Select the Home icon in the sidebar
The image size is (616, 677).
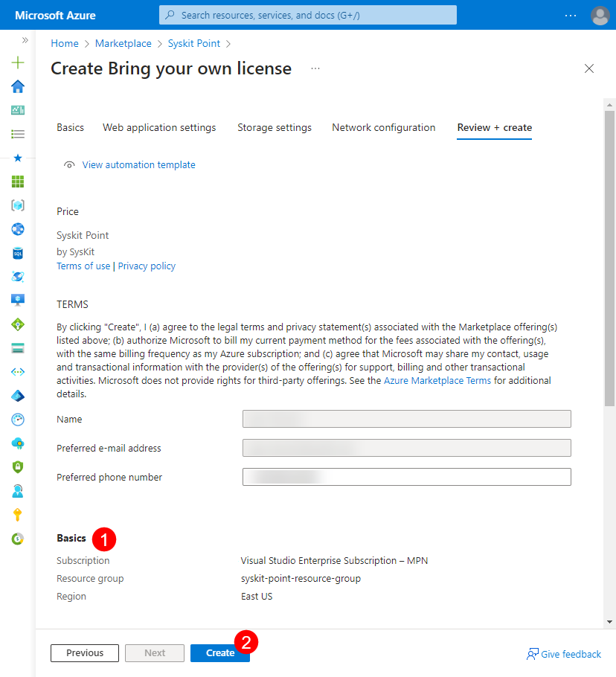[17, 86]
